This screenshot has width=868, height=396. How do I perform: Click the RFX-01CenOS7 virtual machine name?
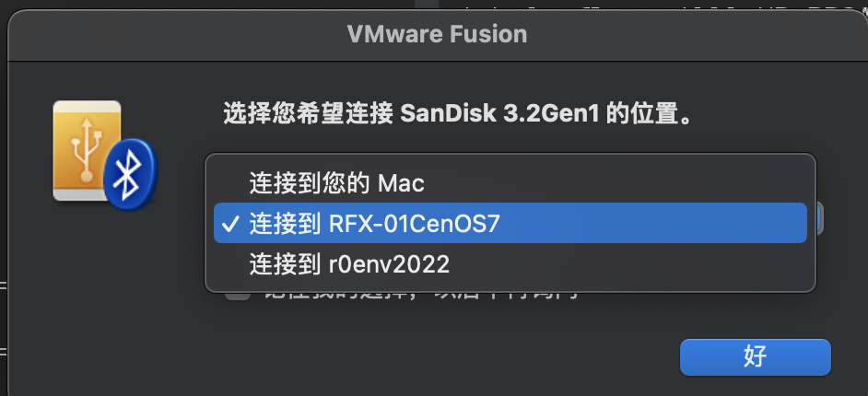point(414,224)
